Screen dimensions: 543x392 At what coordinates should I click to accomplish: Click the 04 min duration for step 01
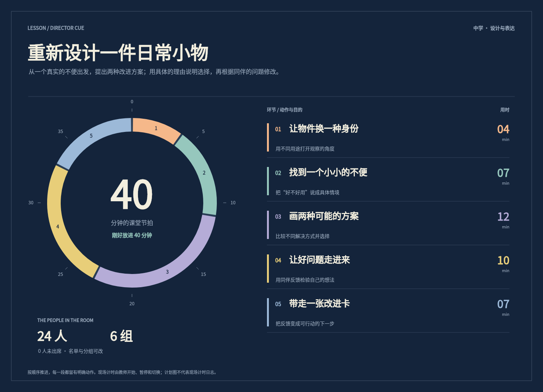pos(503,133)
